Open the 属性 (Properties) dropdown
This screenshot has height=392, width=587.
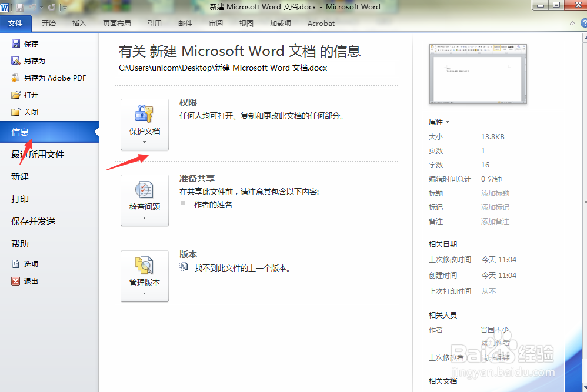(439, 122)
